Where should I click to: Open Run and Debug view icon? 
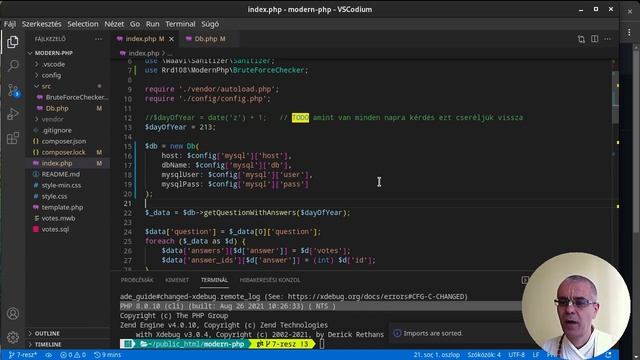click(13, 114)
